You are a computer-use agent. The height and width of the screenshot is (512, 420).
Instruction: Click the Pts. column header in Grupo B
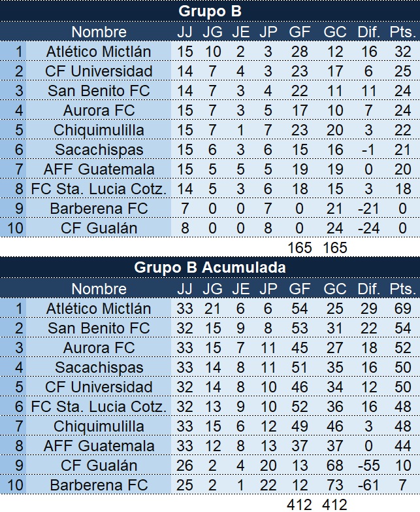click(x=403, y=31)
